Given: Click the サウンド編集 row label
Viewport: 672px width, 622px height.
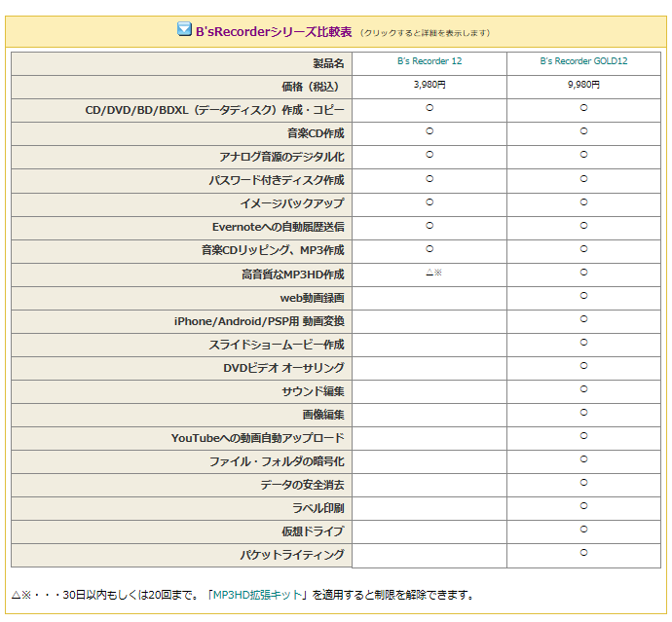Looking at the screenshot, I should [313, 391].
